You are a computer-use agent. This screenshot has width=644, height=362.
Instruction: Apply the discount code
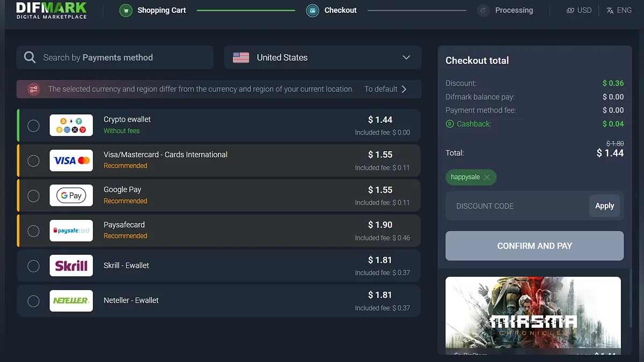[x=604, y=206]
